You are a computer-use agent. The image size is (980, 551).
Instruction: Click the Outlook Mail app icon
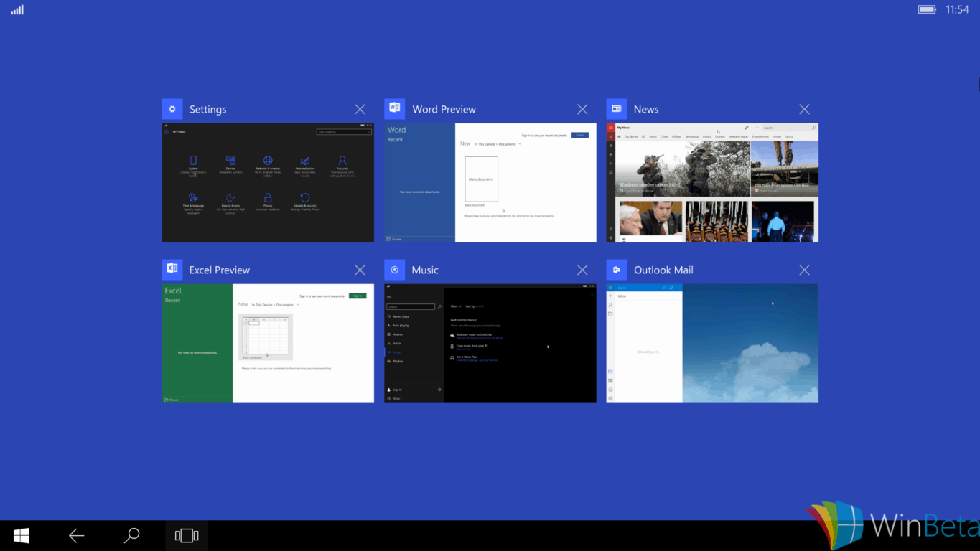(616, 270)
